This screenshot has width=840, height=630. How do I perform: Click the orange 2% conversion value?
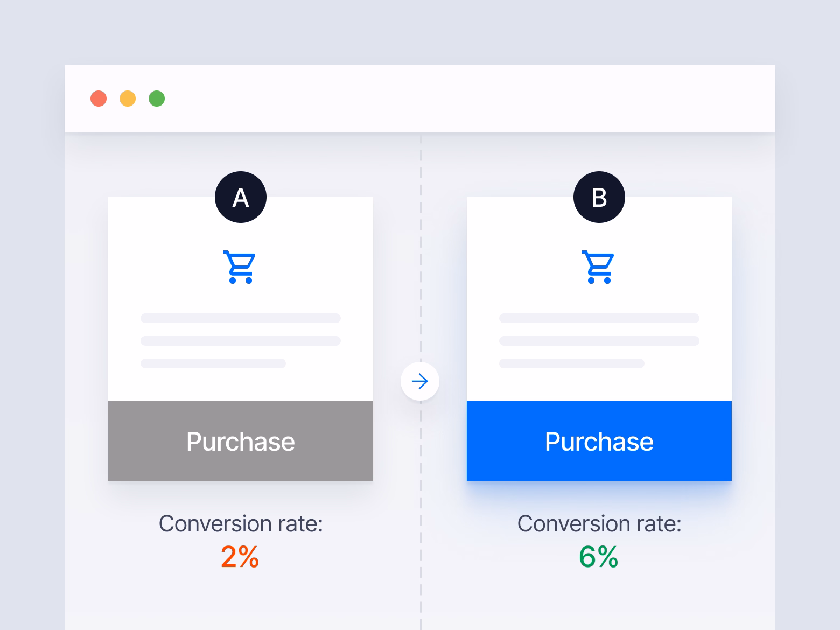240,557
